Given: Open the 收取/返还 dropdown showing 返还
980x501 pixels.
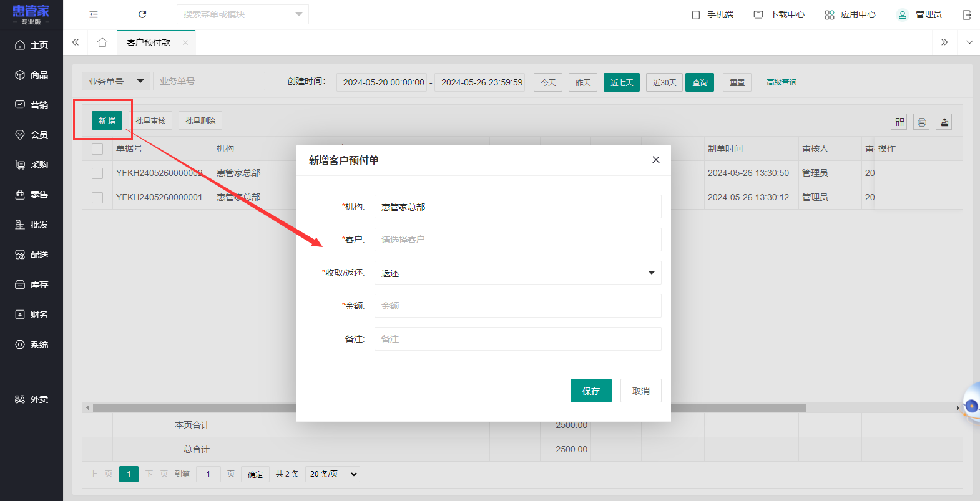Looking at the screenshot, I should tap(518, 273).
